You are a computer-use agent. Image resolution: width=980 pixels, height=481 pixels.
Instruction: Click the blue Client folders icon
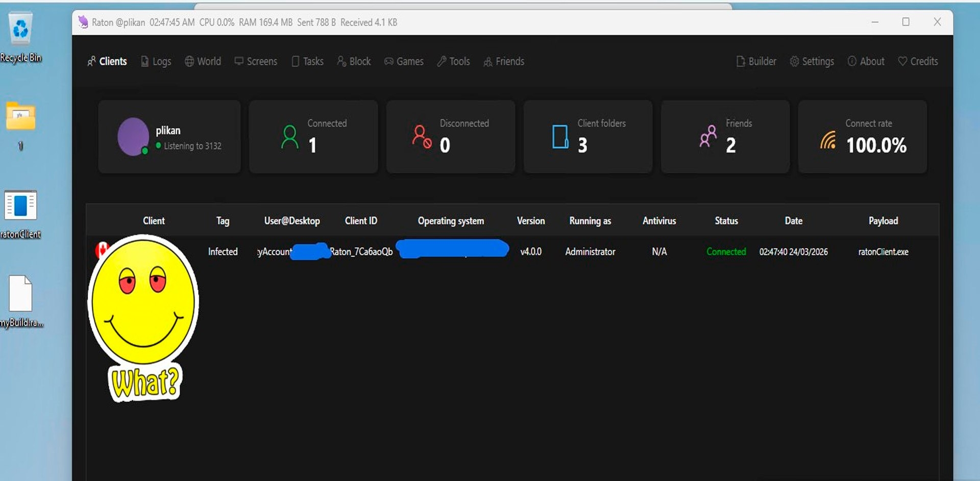tap(560, 137)
